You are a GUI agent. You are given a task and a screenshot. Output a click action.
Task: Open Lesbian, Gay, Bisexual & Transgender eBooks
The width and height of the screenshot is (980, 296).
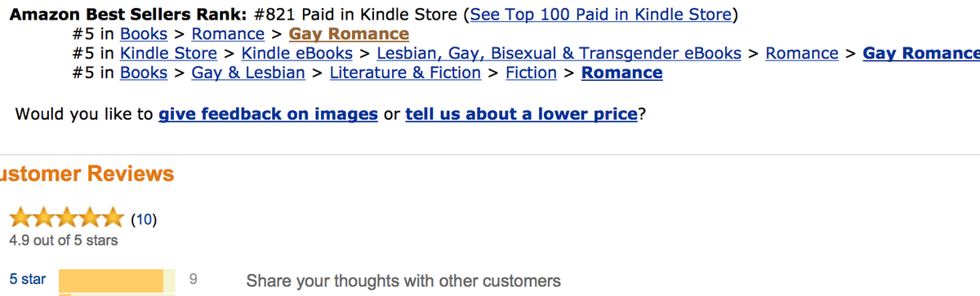[559, 53]
